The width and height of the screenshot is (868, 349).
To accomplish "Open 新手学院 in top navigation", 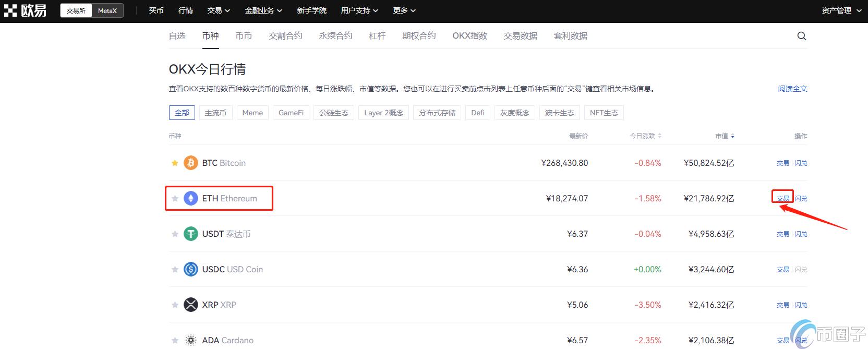I will pyautogui.click(x=311, y=10).
